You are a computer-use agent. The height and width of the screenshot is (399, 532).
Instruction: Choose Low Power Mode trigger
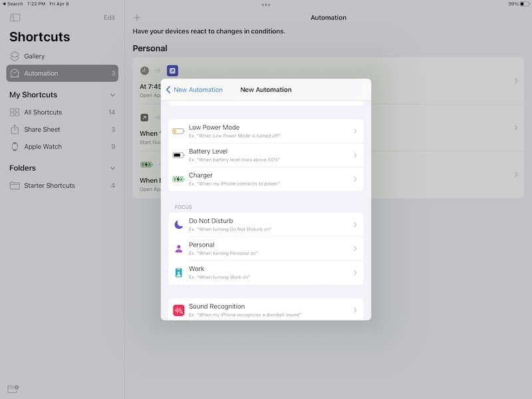265,131
